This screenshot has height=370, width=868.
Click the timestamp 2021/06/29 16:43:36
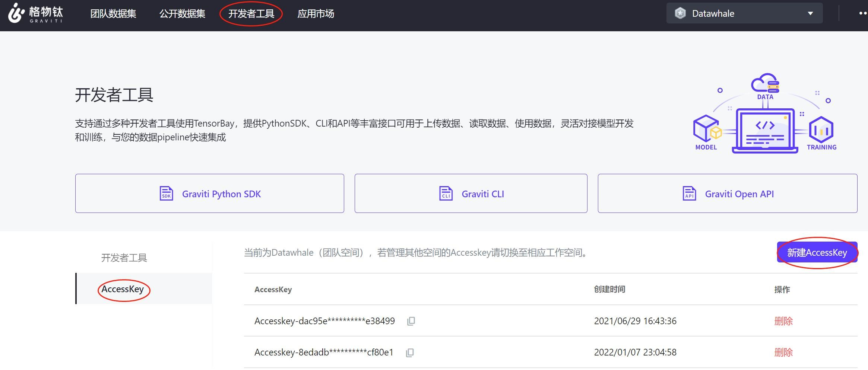point(635,321)
